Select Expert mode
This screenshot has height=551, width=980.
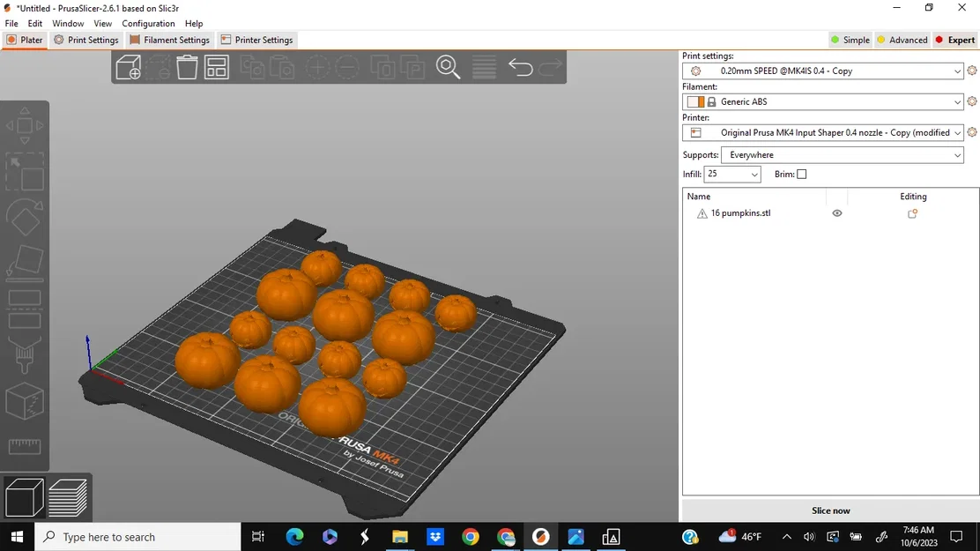954,40
